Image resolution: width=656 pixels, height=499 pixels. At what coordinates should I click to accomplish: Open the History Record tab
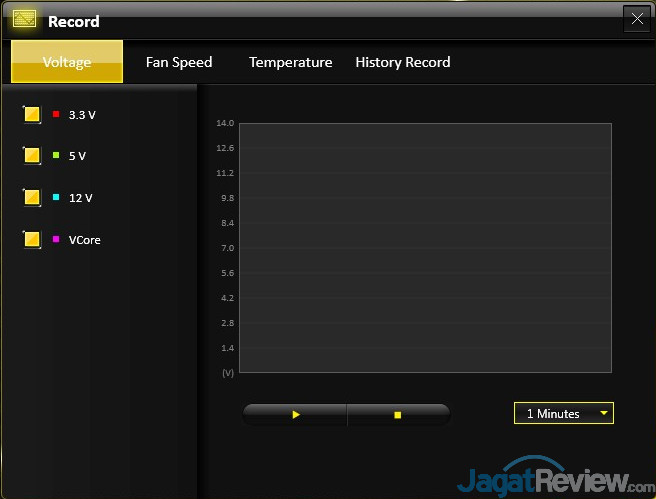403,62
